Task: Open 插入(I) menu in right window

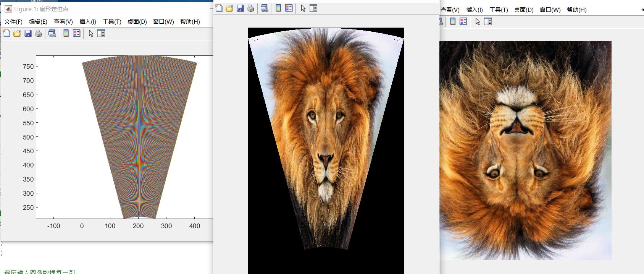Action: click(x=475, y=10)
